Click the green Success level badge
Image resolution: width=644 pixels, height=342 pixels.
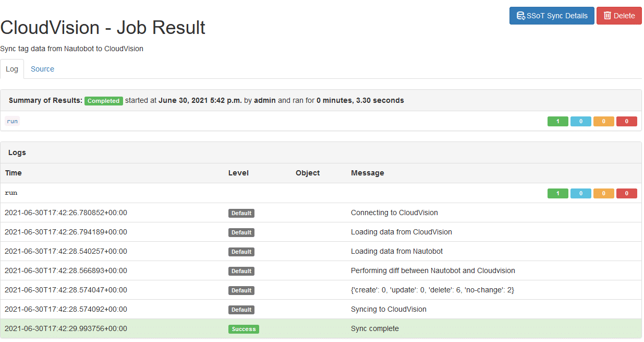(x=244, y=329)
